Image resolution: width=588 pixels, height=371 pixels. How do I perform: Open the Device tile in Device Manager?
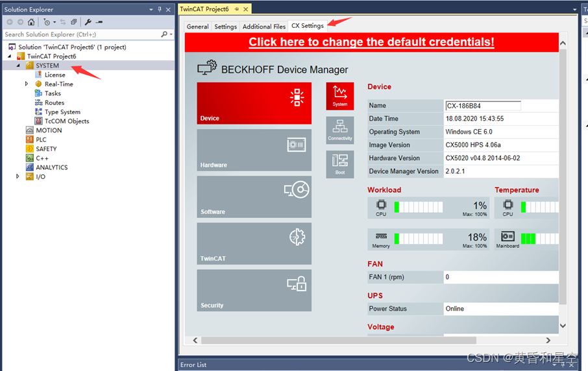[254, 103]
